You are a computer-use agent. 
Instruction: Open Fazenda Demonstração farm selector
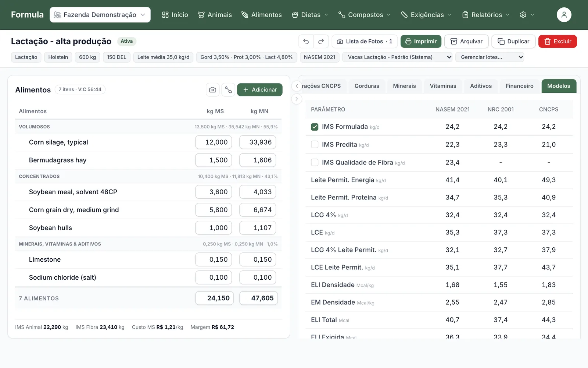pyautogui.click(x=100, y=15)
